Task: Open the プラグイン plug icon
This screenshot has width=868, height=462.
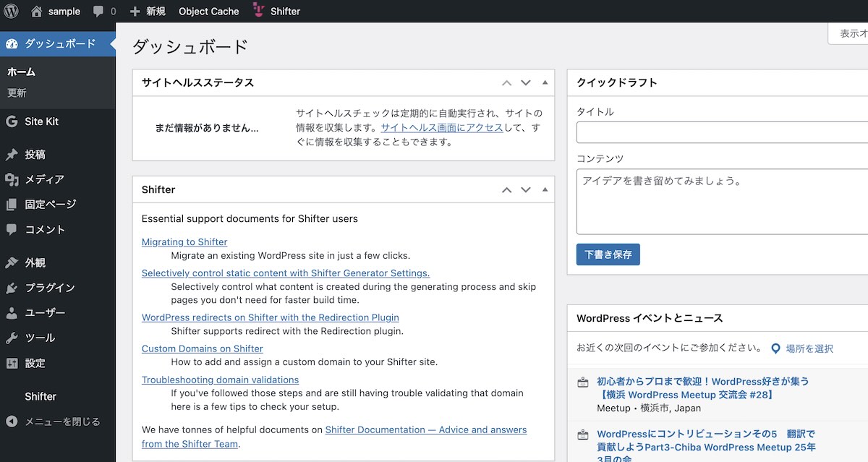Action: pyautogui.click(x=12, y=288)
